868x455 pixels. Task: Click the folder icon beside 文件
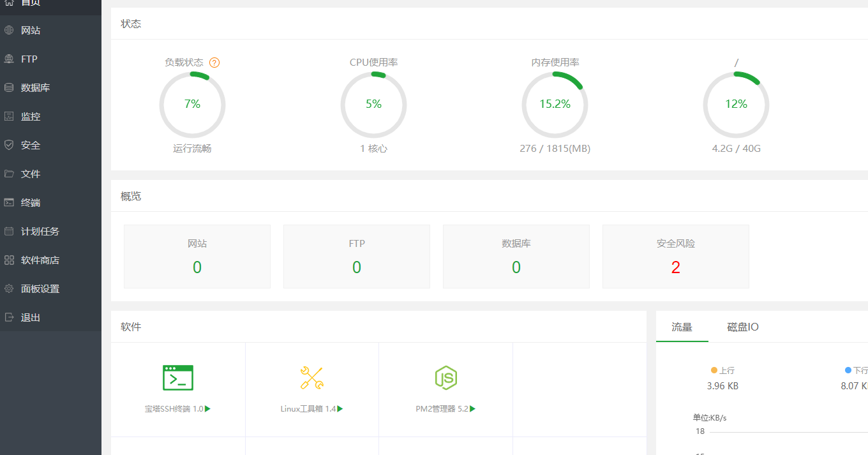pos(9,174)
